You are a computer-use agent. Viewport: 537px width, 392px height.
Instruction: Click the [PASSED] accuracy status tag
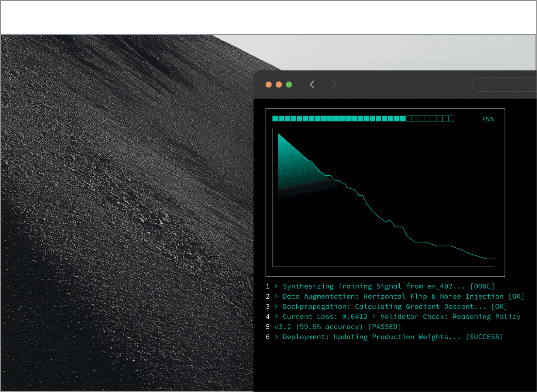384,327
